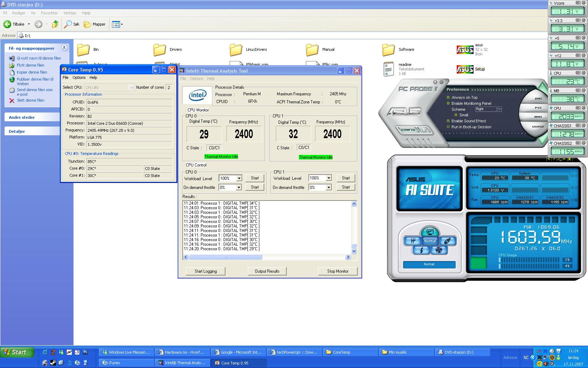Close the CHASSIS2 fan monitor panel

[583, 143]
